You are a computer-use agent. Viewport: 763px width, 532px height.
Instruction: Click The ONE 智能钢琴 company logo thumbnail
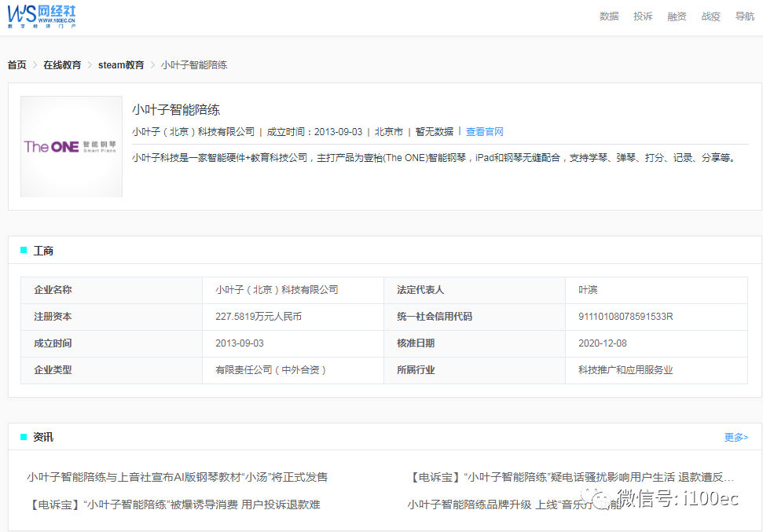[72, 146]
